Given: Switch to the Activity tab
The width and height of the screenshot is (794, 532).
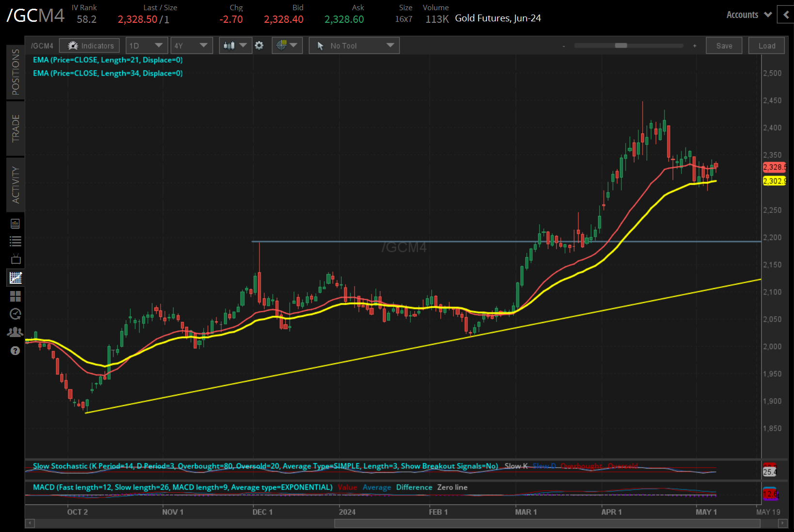Looking at the screenshot, I should coord(16,185).
